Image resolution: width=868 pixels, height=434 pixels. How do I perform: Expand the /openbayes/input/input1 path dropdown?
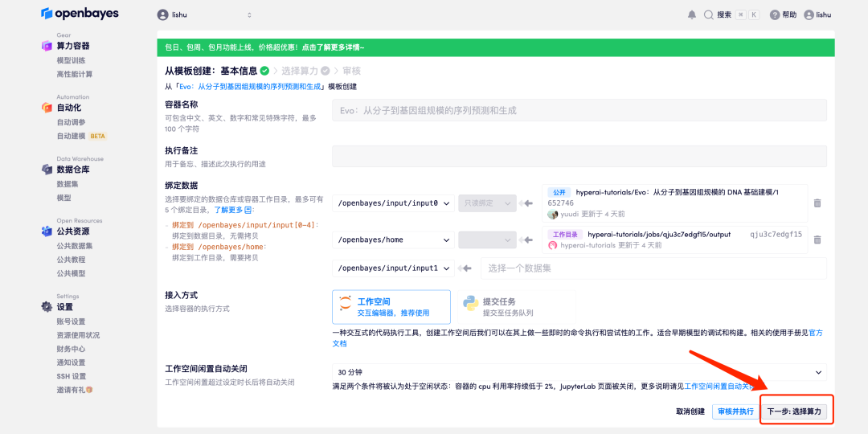(393, 268)
